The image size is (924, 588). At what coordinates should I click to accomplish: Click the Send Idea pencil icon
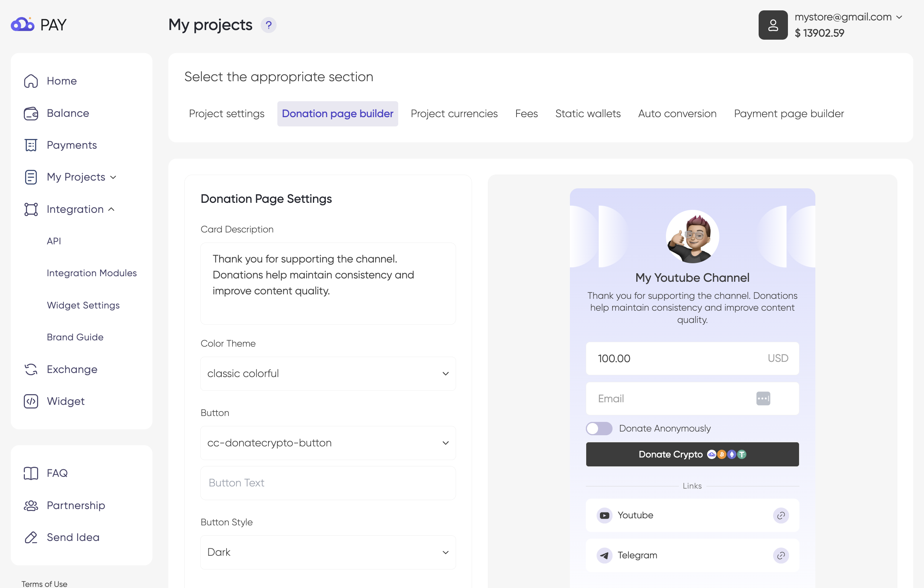[31, 537]
